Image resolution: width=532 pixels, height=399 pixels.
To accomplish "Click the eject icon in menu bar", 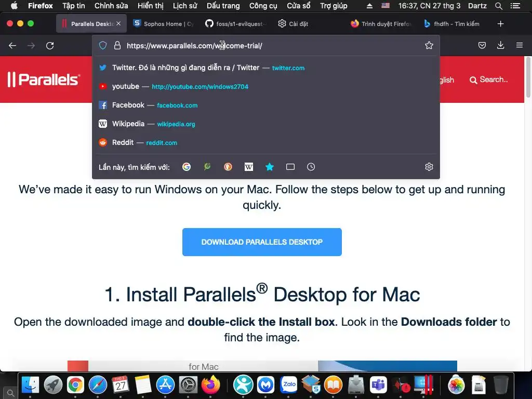I will click(x=369, y=6).
